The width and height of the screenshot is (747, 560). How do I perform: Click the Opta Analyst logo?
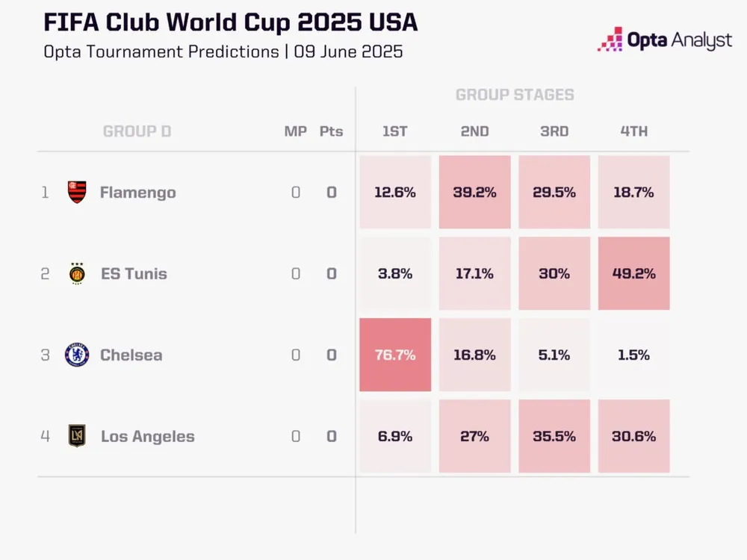(664, 40)
